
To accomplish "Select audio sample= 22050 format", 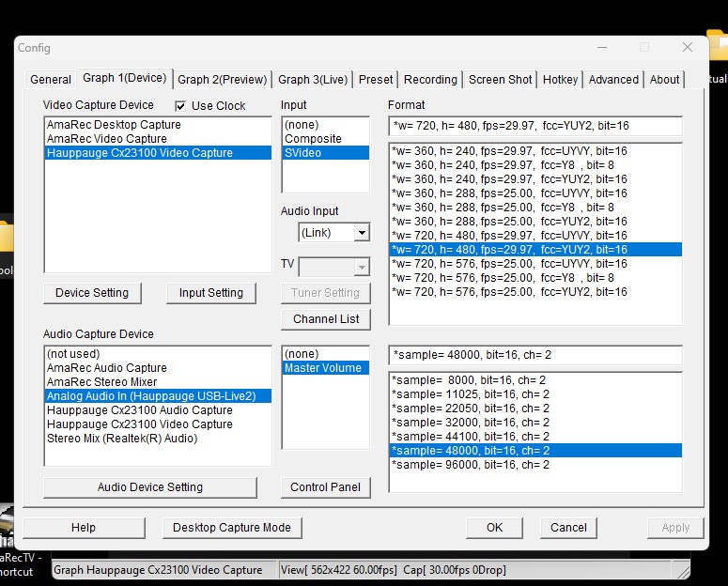I will (535, 409).
